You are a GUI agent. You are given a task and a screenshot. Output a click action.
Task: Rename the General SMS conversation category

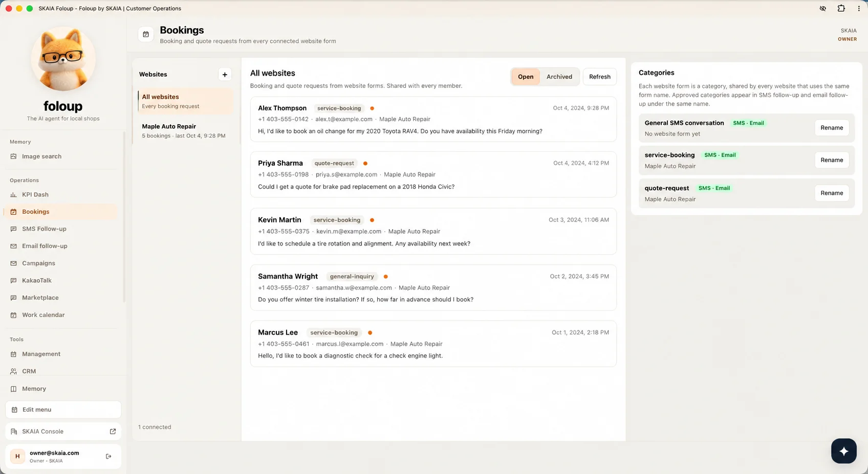pyautogui.click(x=832, y=128)
